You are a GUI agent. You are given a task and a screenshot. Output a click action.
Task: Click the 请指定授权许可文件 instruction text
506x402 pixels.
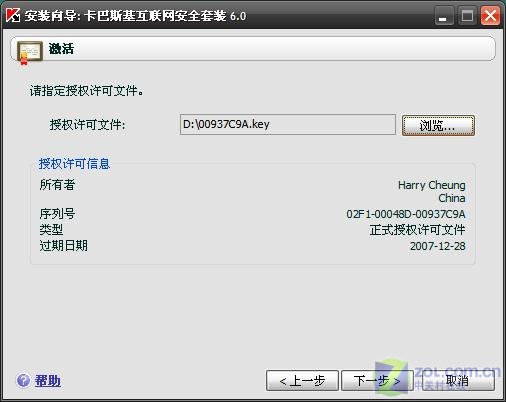[x=87, y=91]
